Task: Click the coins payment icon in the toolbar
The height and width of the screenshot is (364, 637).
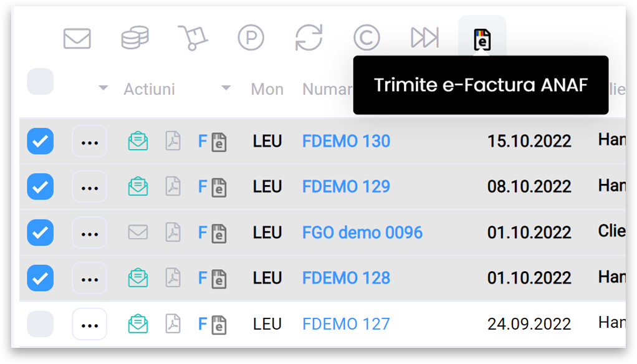Action: pos(135,37)
